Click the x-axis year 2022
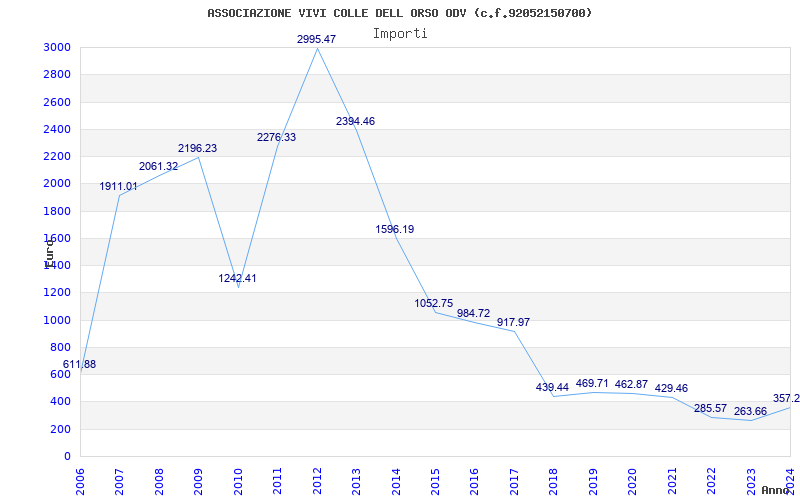Screen dimensions: 800x500 pyautogui.click(x=711, y=482)
